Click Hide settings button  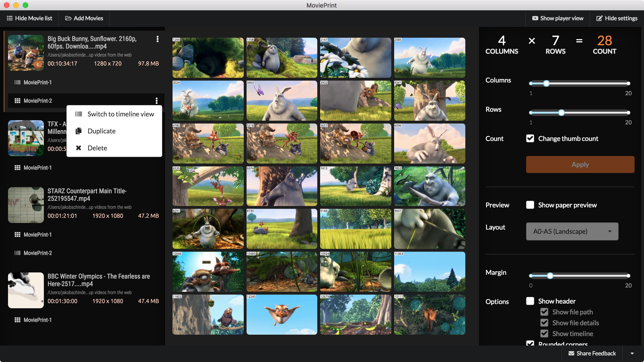coord(617,18)
